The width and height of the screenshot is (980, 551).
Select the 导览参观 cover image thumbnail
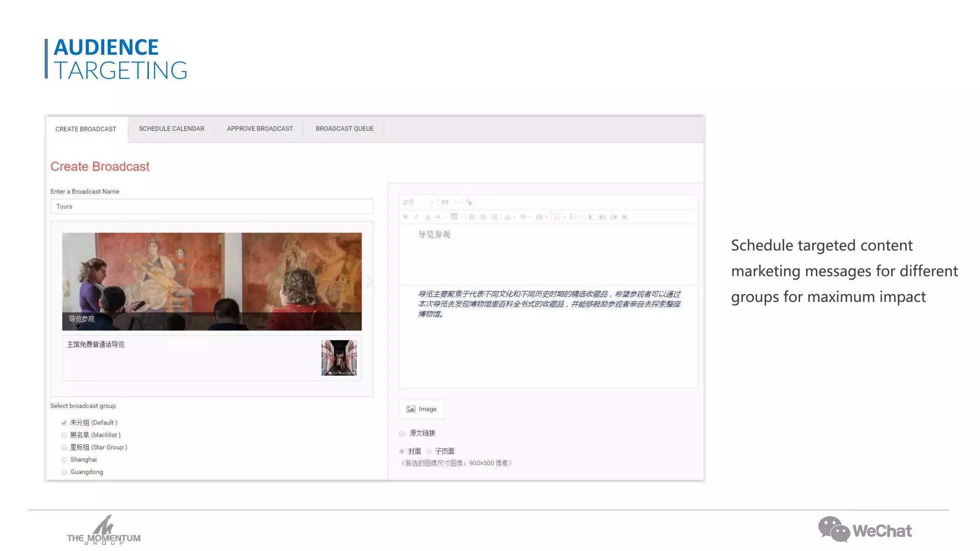click(212, 282)
